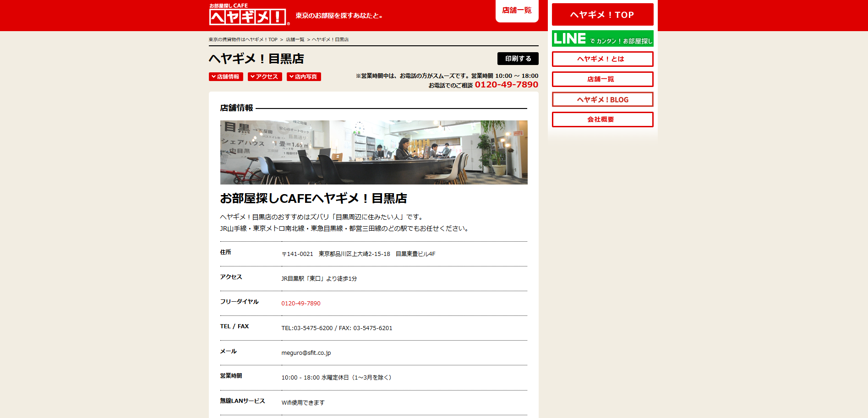Click the Meguro store interior photo

374,152
